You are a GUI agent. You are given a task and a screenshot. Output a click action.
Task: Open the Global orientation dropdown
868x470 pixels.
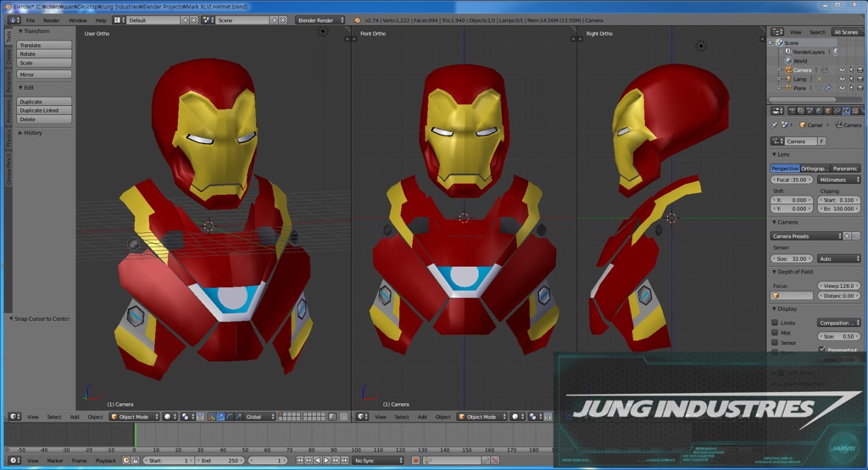pyautogui.click(x=259, y=417)
